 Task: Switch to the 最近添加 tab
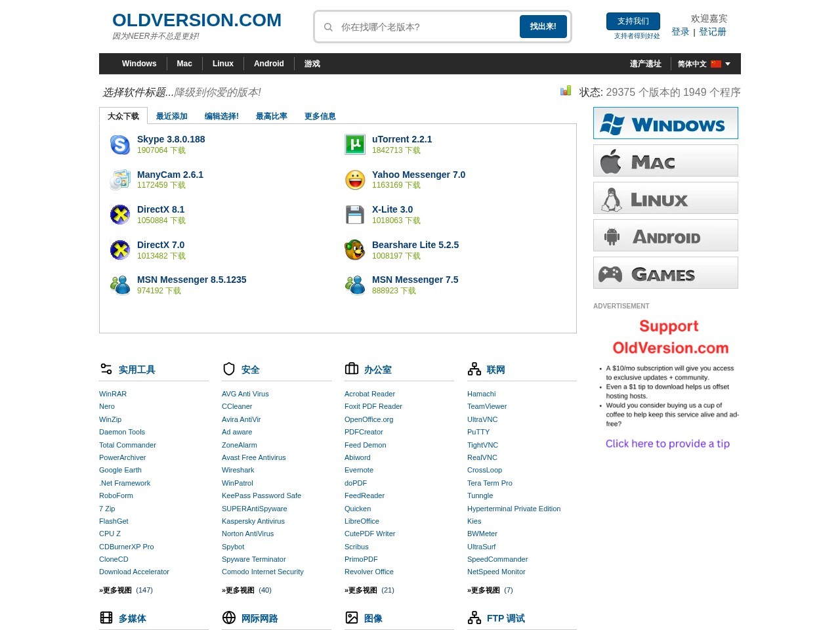tap(172, 116)
